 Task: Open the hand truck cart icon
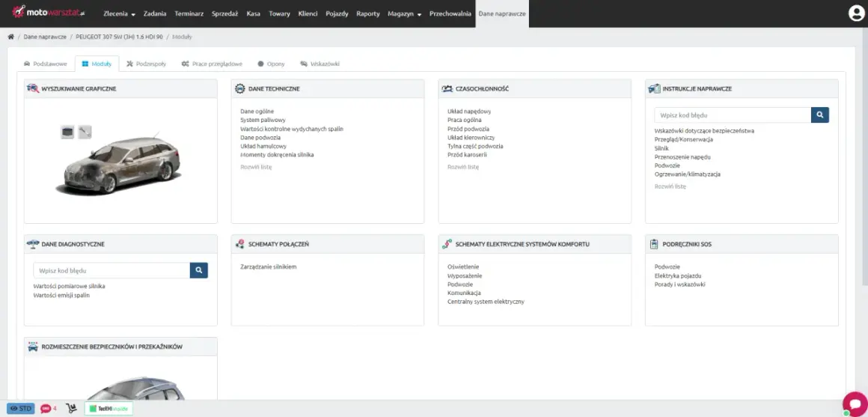71,409
